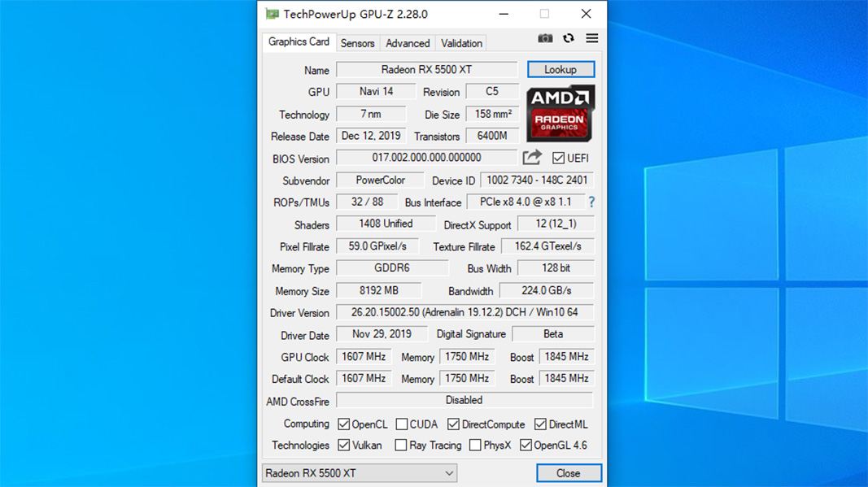Screen dimensions: 868x487
Task: Toggle the OpenCL checkbox
Action: tap(344, 424)
